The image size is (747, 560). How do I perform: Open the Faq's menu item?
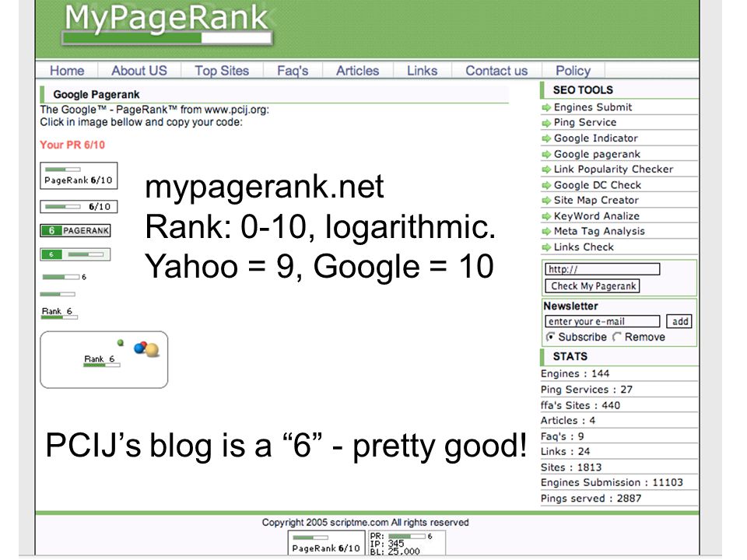293,71
